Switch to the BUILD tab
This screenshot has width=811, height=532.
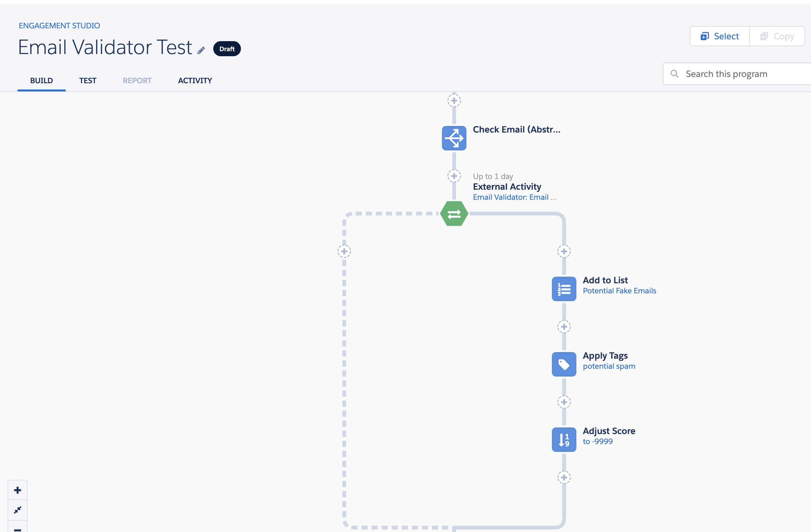click(41, 80)
